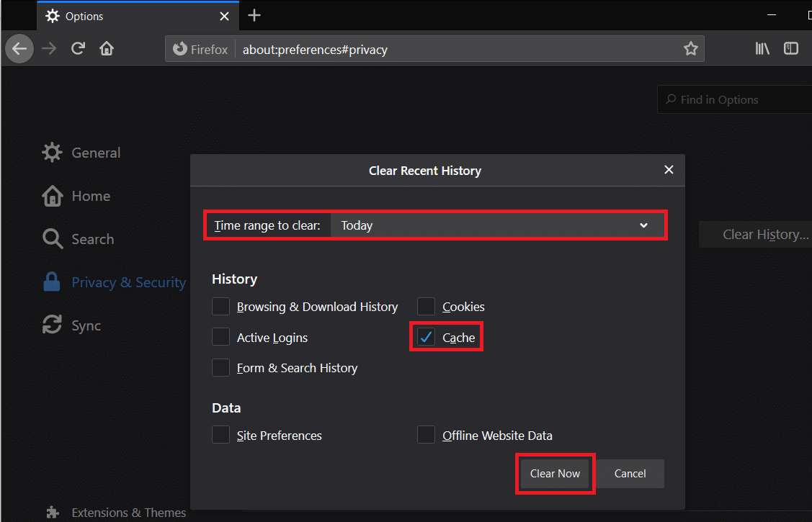Screen dimensions: 812x522
Task: Open Extensions & Themes via the puzzle icon
Action: coord(52,512)
